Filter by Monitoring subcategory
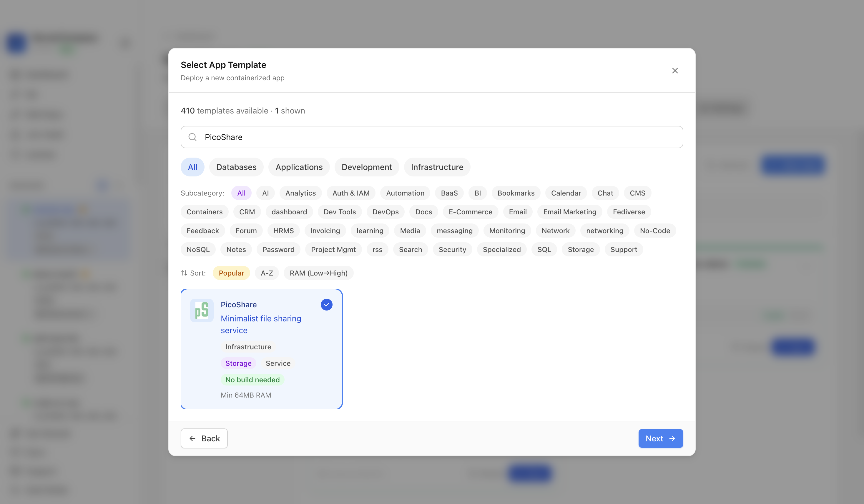The height and width of the screenshot is (504, 864). [x=507, y=231]
